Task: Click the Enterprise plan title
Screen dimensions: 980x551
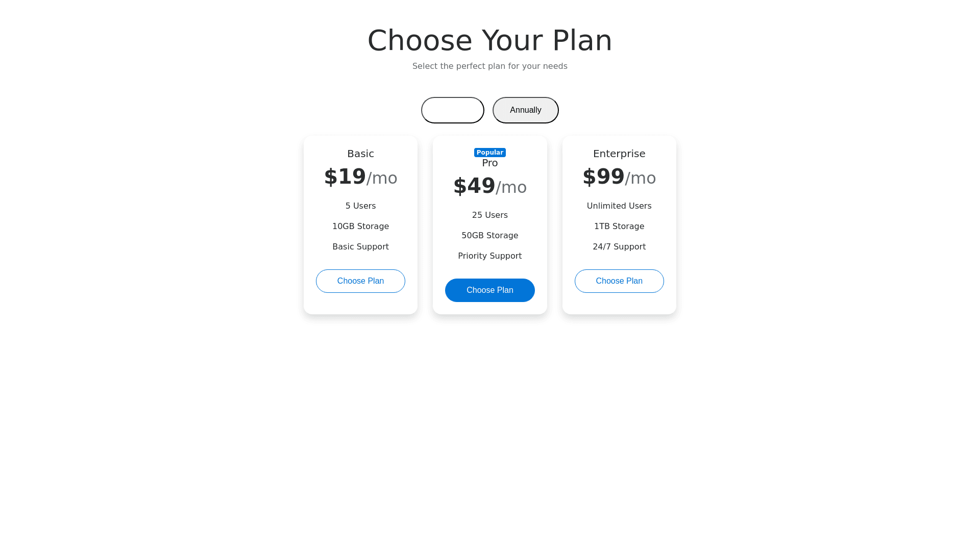Action: coord(619,154)
